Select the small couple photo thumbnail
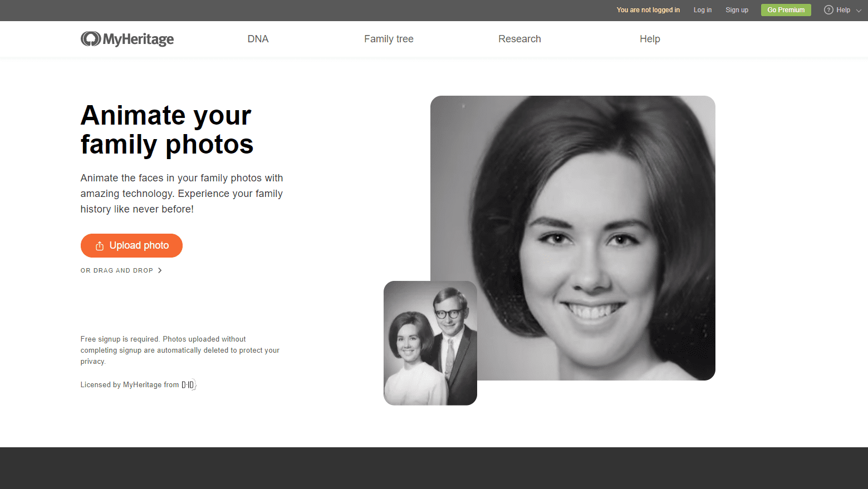 tap(430, 343)
